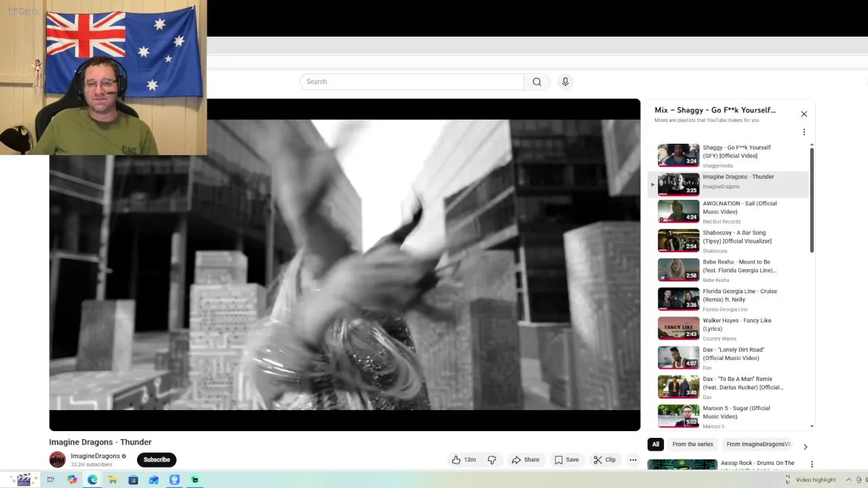Expand hidden system tray icons chevron

[848, 480]
